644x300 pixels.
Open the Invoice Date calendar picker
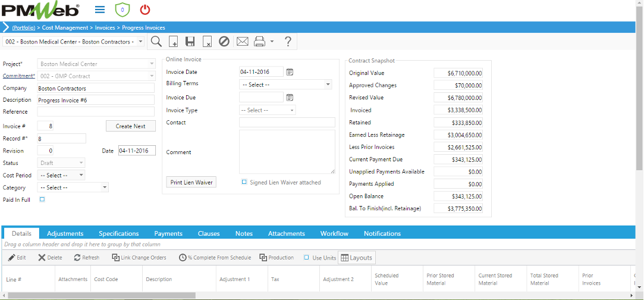pyautogui.click(x=290, y=72)
